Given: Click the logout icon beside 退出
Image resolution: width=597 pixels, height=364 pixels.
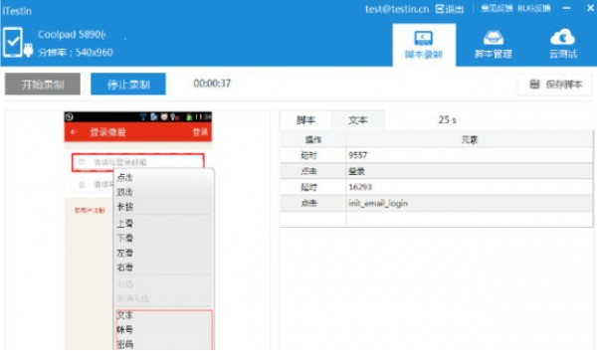Looking at the screenshot, I should pyautogui.click(x=440, y=9).
